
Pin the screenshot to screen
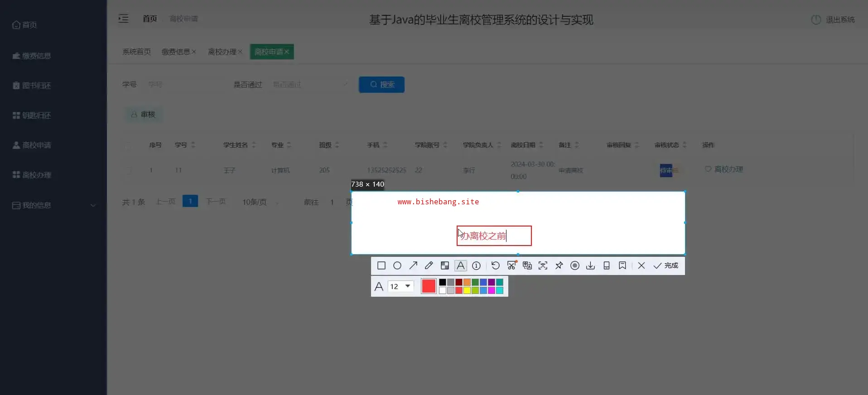559,265
